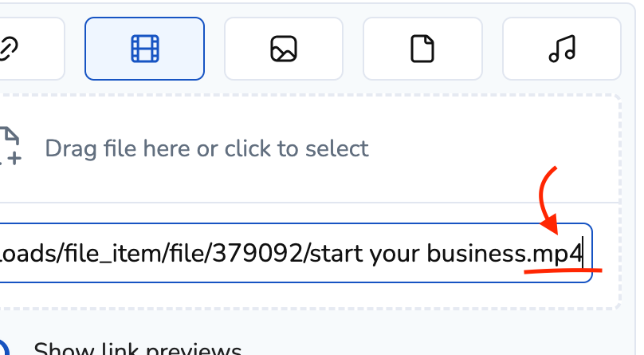This screenshot has width=644, height=355.
Task: Click the "Show link previews" label
Action: pyautogui.click(x=137, y=349)
